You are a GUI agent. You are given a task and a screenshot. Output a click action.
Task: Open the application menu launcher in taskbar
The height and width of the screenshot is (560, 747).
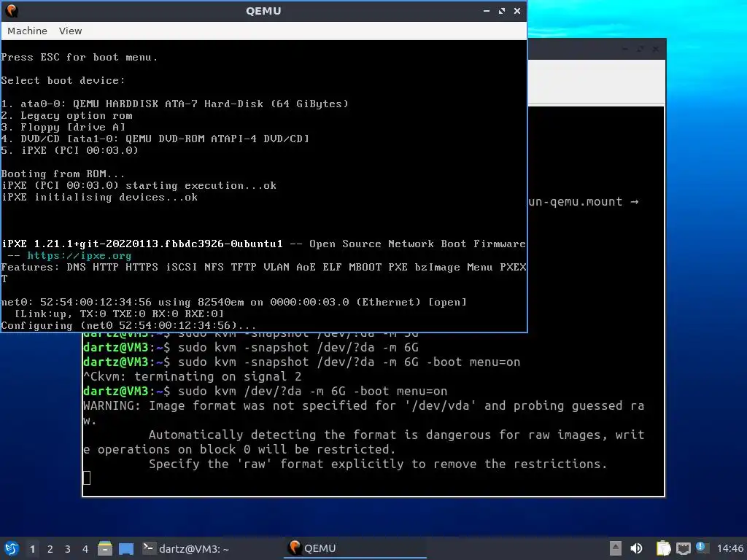click(x=12, y=548)
